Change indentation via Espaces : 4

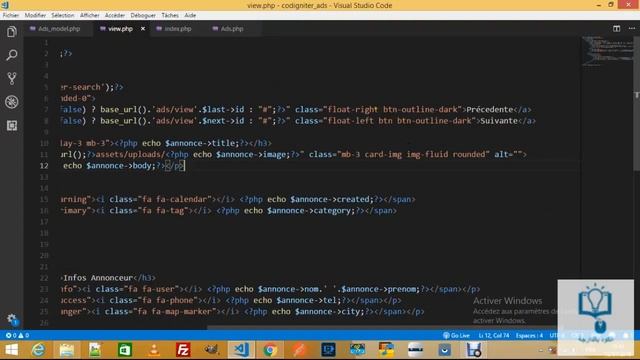[529, 335]
